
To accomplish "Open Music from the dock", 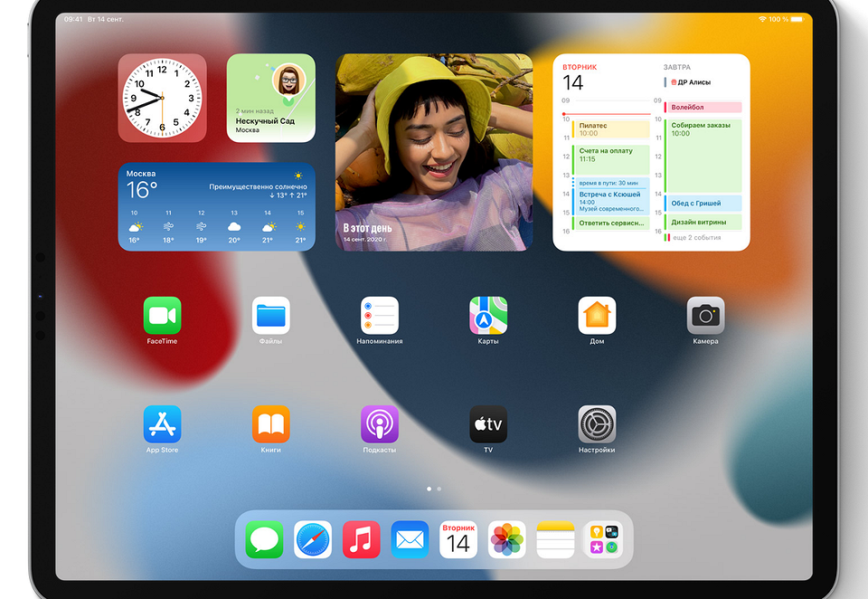I will tap(362, 539).
